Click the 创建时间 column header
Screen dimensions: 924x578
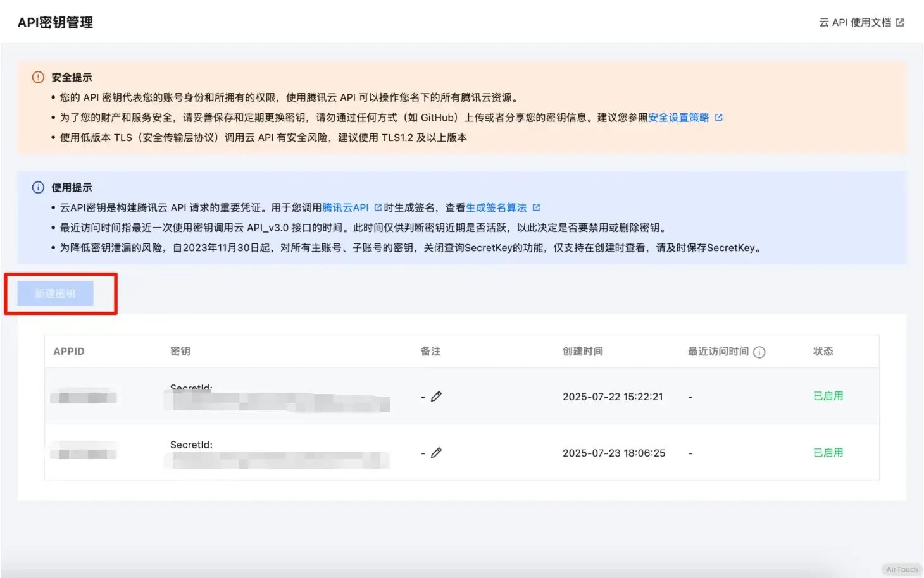pyautogui.click(x=582, y=352)
